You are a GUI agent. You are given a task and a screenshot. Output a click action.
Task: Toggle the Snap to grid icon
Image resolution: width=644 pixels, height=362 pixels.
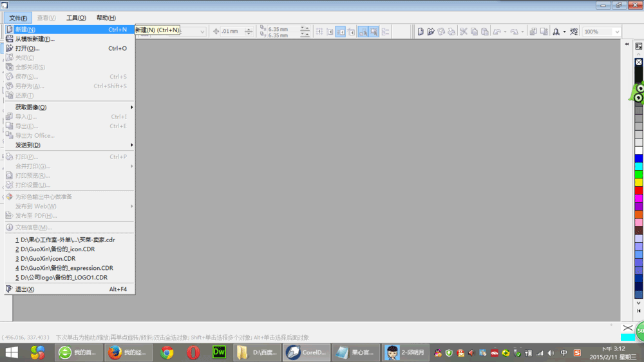point(319,32)
